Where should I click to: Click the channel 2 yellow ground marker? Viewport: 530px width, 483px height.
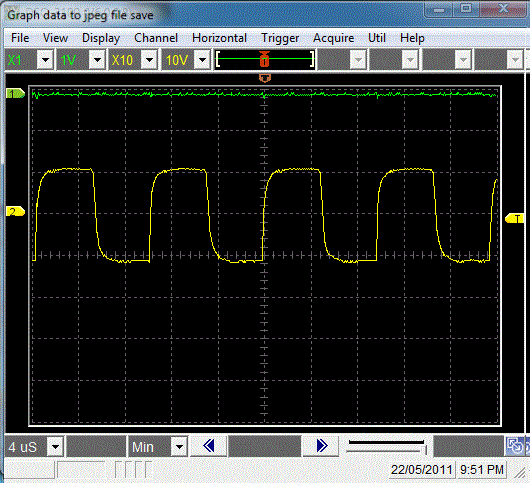[x=16, y=212]
